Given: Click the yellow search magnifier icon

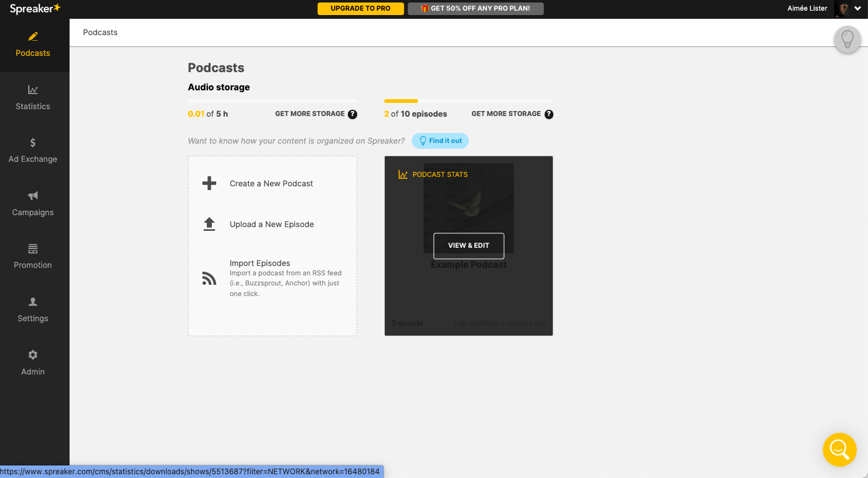Looking at the screenshot, I should tap(840, 450).
